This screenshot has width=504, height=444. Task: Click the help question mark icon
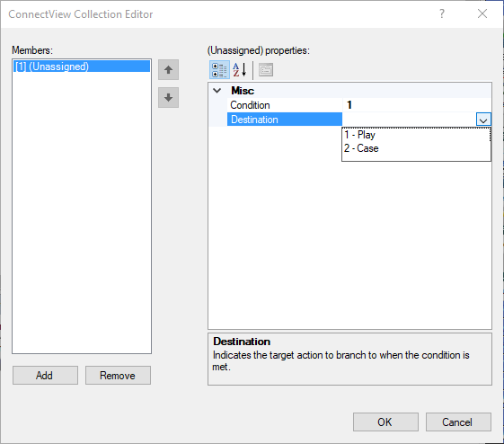pos(442,13)
